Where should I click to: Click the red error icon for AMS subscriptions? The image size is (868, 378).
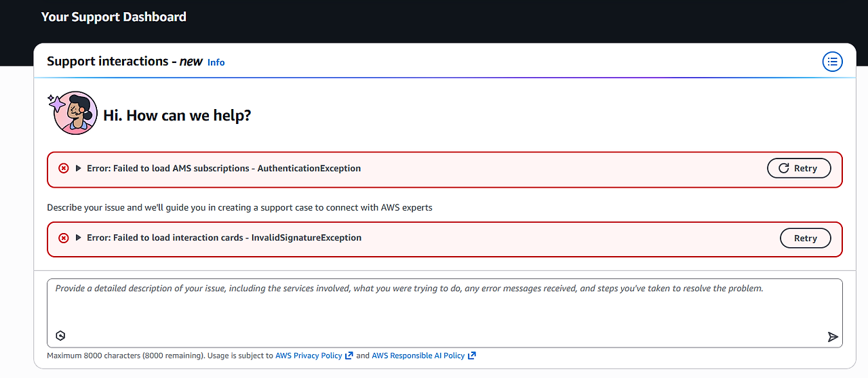[64, 168]
